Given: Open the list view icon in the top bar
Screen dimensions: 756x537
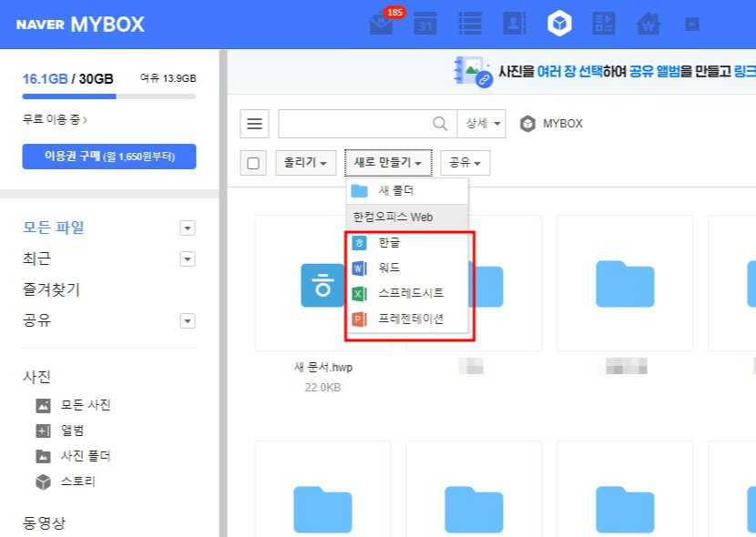Looking at the screenshot, I should click(x=470, y=24).
